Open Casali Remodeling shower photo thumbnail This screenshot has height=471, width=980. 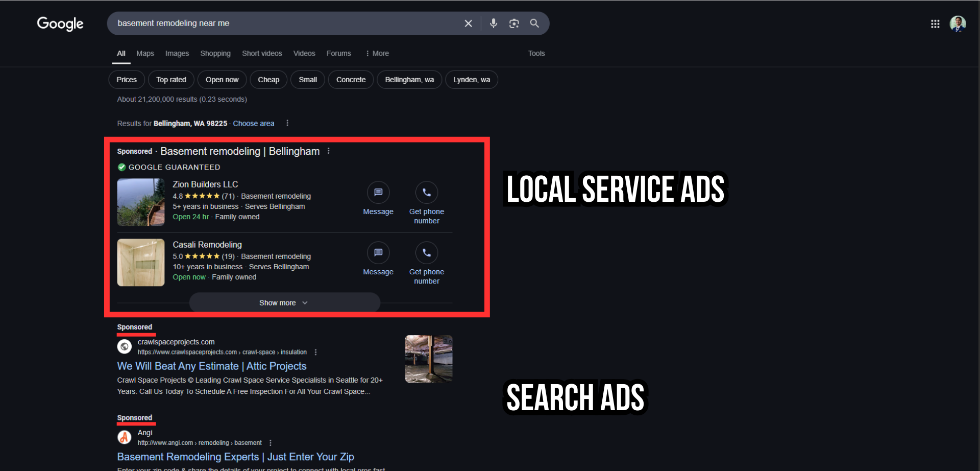coord(141,263)
